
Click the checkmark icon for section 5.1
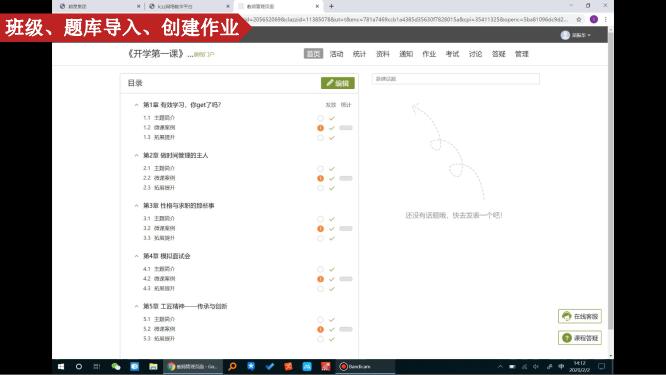click(x=332, y=319)
